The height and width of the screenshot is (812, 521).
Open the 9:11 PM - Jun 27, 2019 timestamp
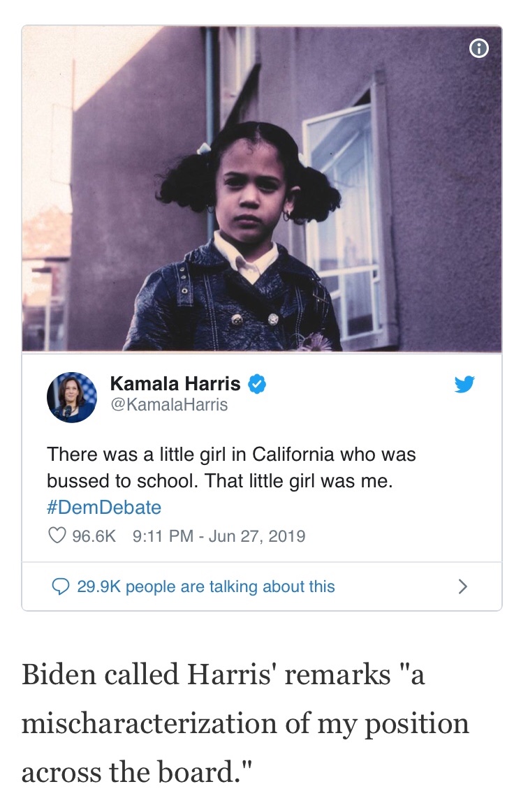pyautogui.click(x=219, y=536)
